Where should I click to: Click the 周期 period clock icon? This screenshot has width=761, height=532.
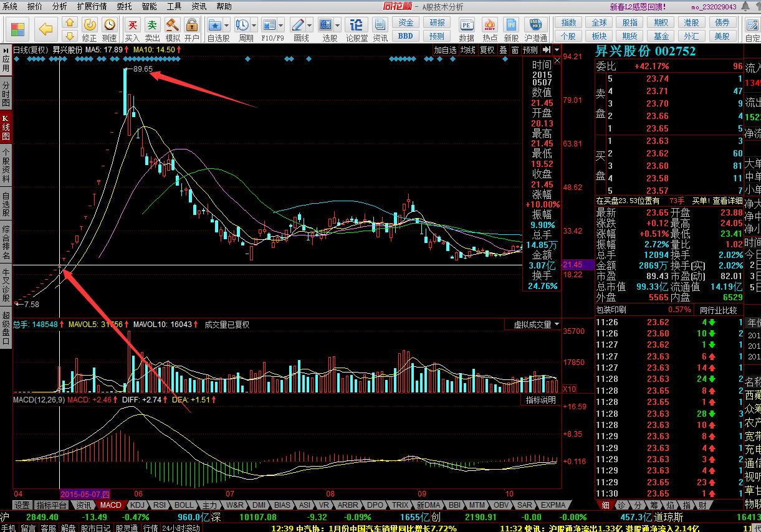[242, 25]
